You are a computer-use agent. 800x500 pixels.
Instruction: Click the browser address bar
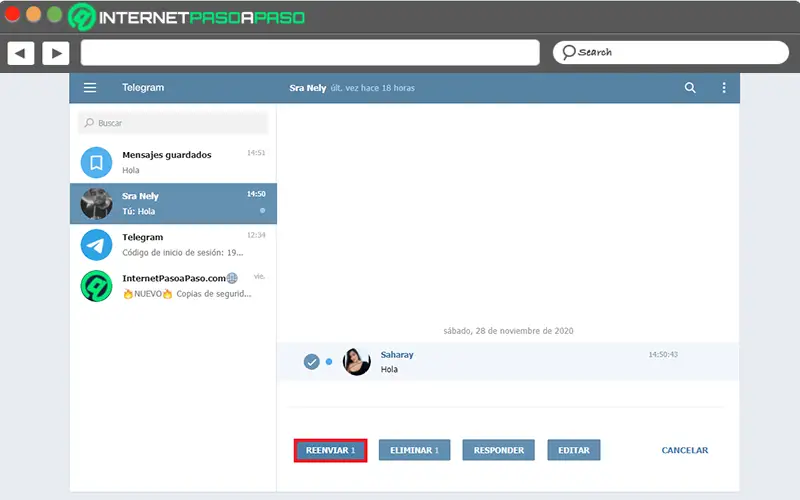click(310, 53)
